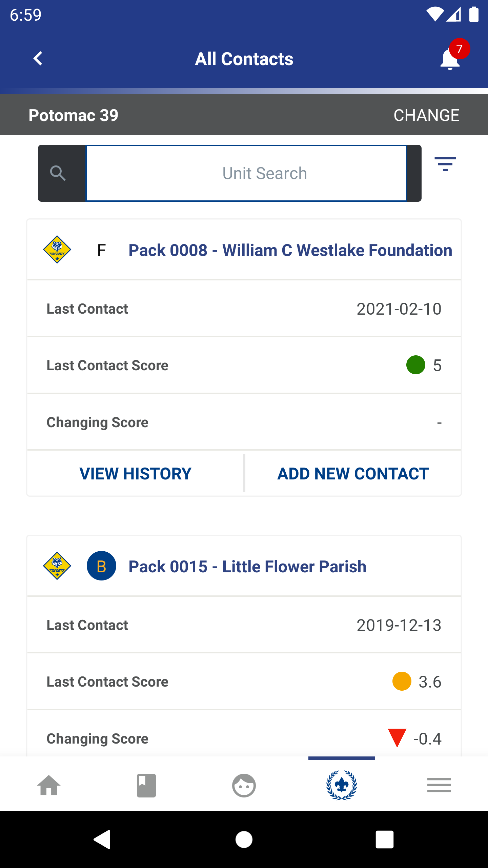This screenshot has height=868, width=488.
Task: Open Pack 0008 William C Westlake Foundation
Action: pyautogui.click(x=290, y=250)
